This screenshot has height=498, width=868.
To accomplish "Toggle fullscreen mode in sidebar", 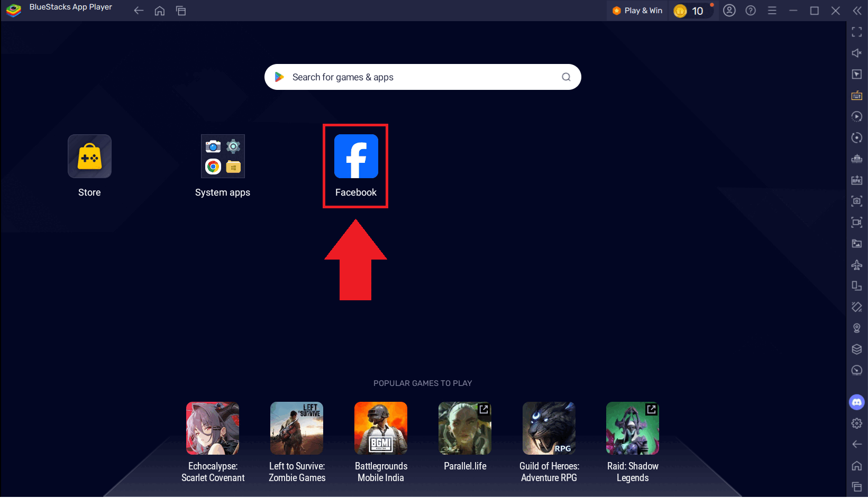I will (x=857, y=32).
